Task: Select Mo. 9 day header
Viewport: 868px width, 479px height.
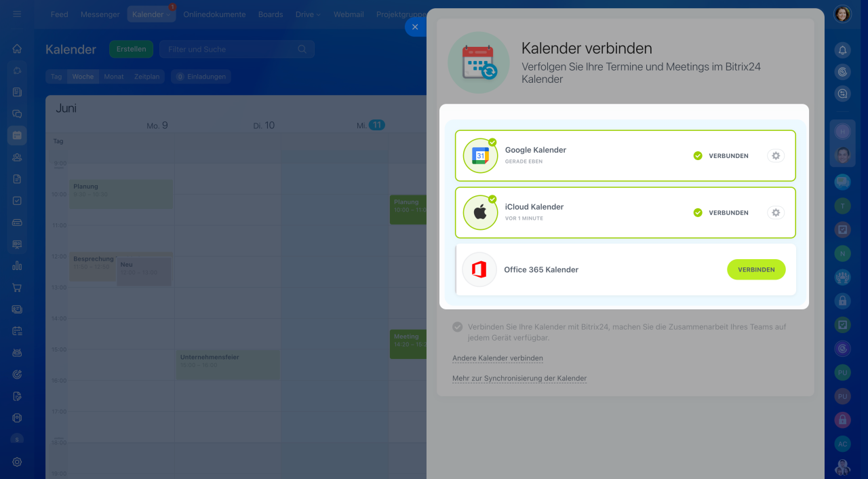Action: [x=157, y=126]
